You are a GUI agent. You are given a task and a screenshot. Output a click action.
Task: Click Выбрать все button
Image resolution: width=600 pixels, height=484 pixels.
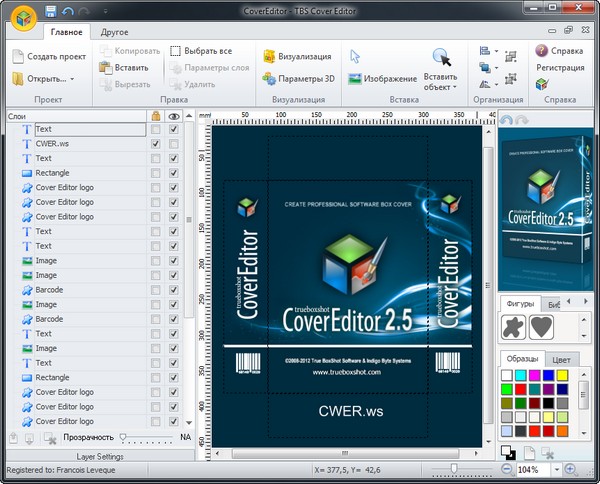(201, 50)
